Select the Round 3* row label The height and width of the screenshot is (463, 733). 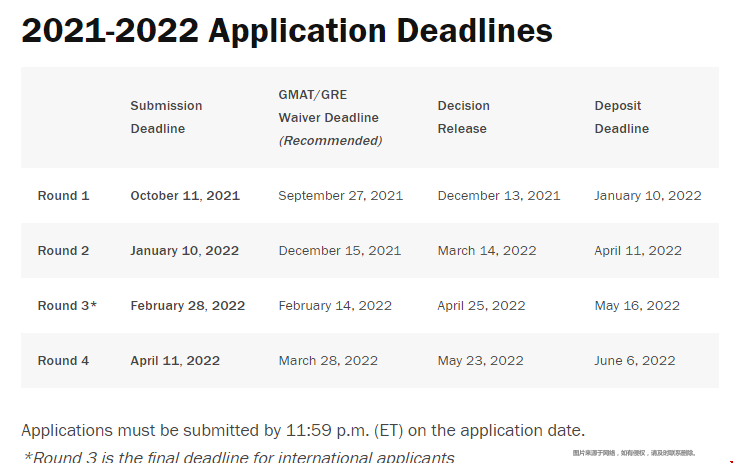(x=67, y=305)
